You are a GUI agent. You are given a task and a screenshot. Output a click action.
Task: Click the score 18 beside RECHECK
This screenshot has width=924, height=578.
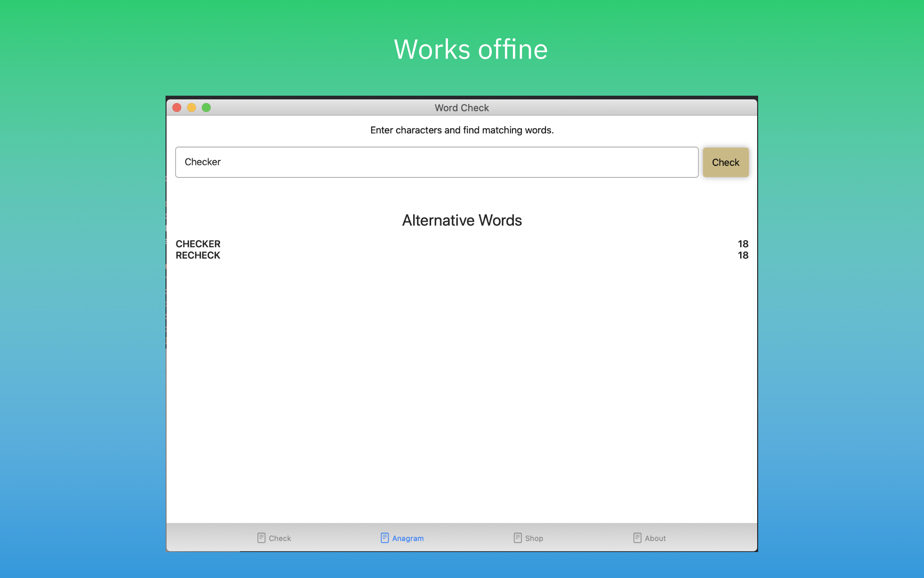pos(743,255)
